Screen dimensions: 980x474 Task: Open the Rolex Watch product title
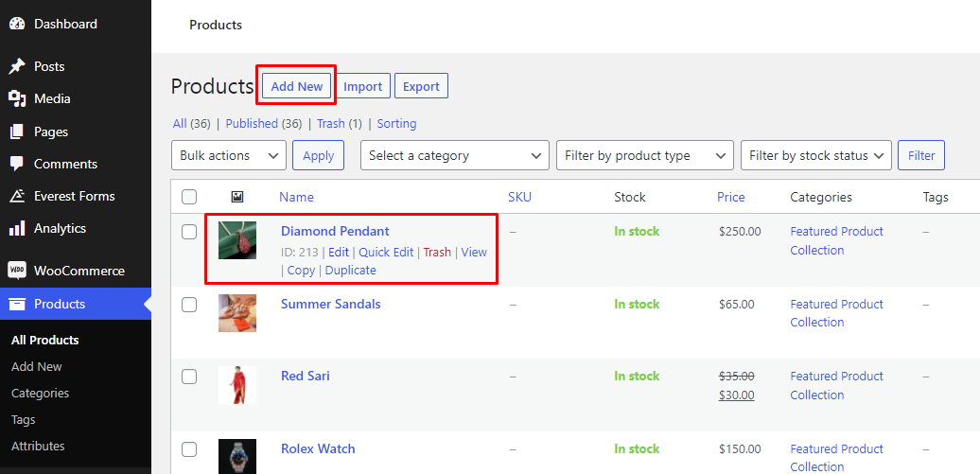[x=318, y=448]
